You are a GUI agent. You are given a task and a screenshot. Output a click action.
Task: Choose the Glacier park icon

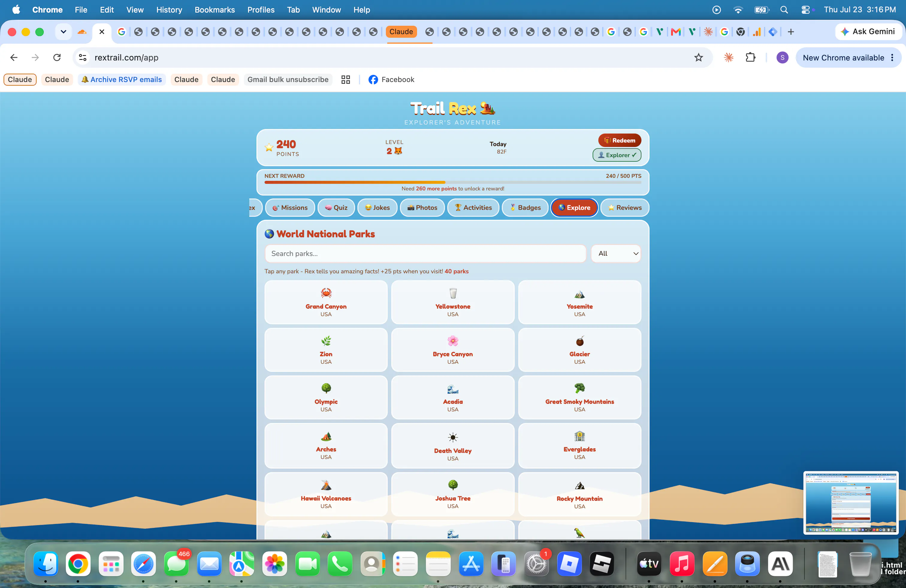pyautogui.click(x=579, y=341)
